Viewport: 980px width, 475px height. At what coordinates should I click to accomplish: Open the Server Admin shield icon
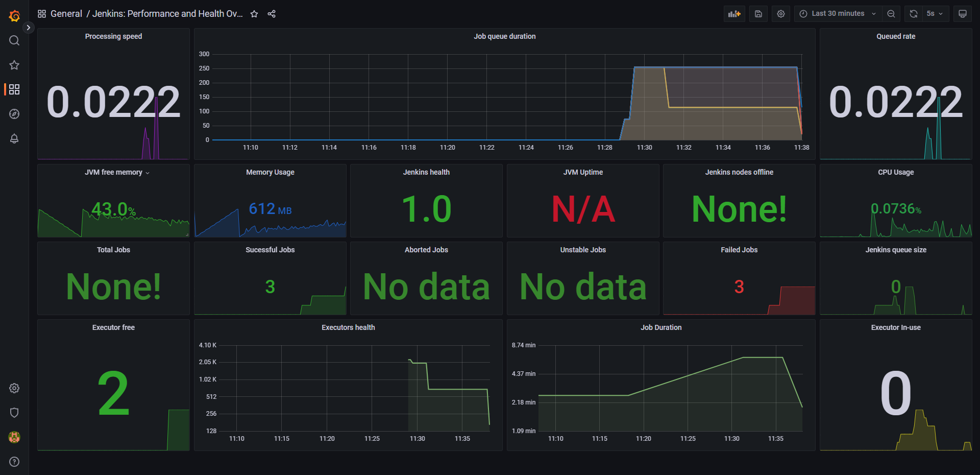14,413
